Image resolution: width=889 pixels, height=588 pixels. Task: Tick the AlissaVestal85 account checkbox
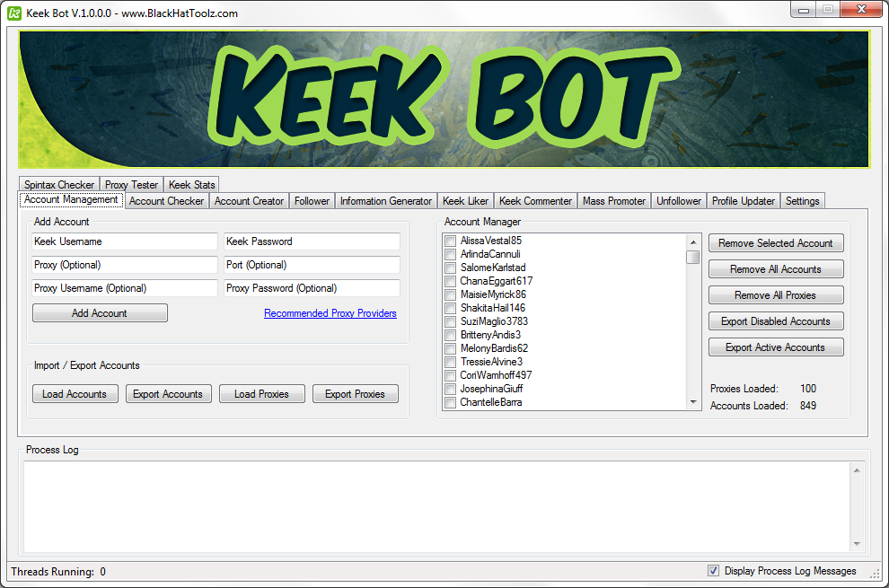pos(450,241)
